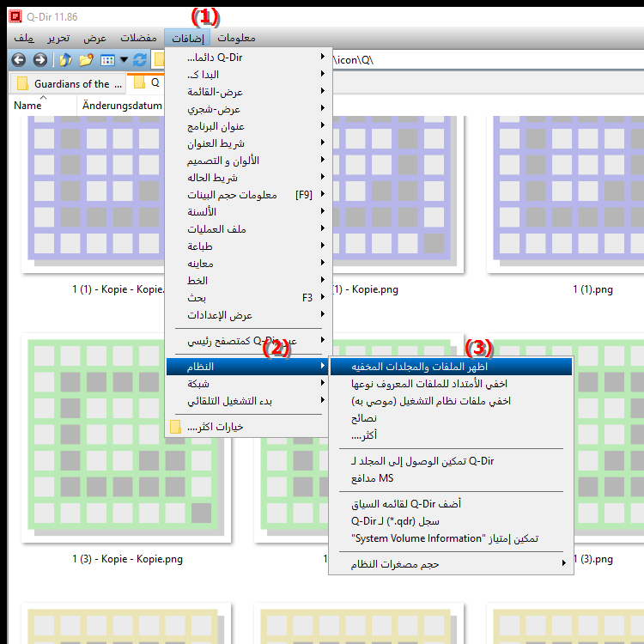The width and height of the screenshot is (644, 644).
Task: Open the عرض menu
Action: (94, 38)
